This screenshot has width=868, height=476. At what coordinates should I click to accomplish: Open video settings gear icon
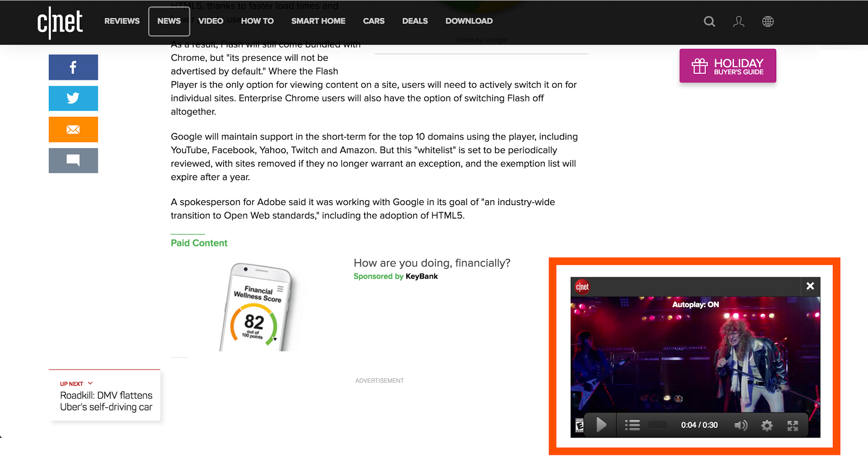click(x=767, y=426)
